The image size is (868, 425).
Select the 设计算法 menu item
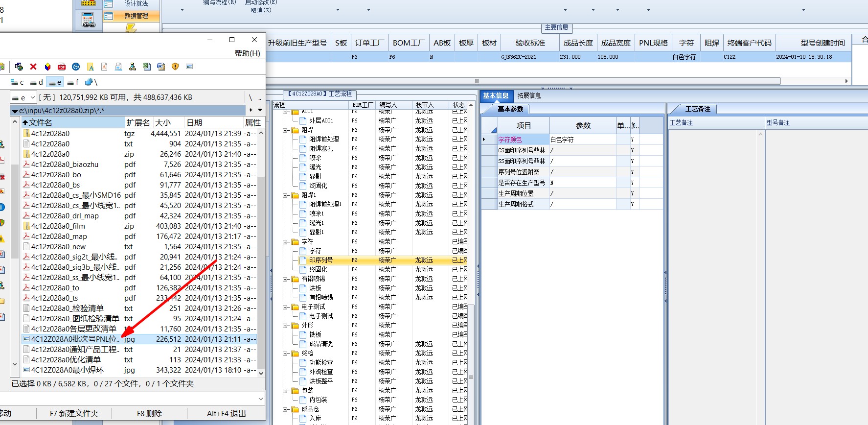click(x=131, y=4)
